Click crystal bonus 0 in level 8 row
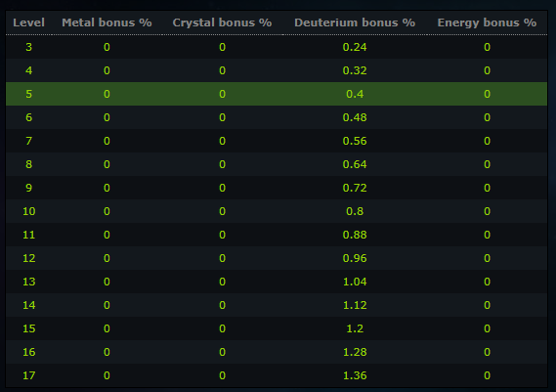This screenshot has width=556, height=392. click(x=223, y=164)
